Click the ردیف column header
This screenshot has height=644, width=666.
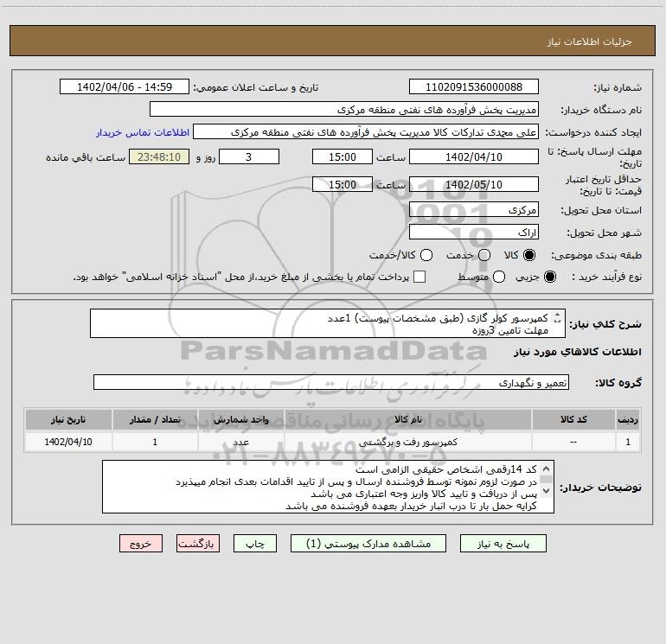pyautogui.click(x=628, y=419)
